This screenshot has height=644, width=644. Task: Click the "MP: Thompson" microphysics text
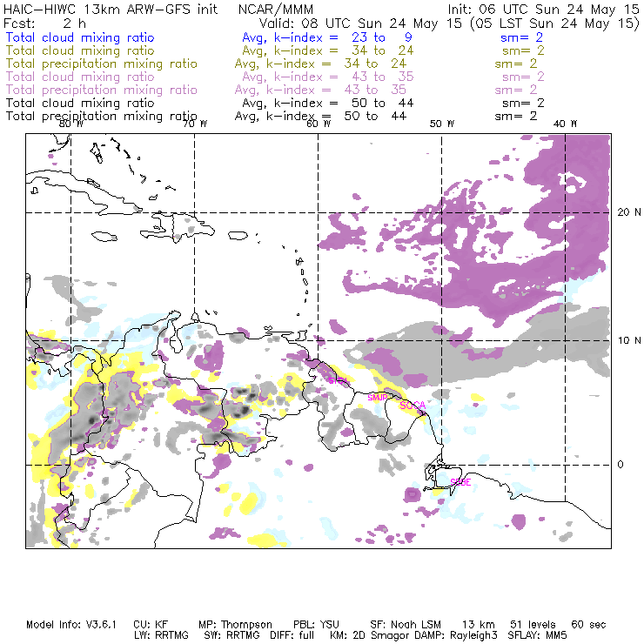click(235, 625)
